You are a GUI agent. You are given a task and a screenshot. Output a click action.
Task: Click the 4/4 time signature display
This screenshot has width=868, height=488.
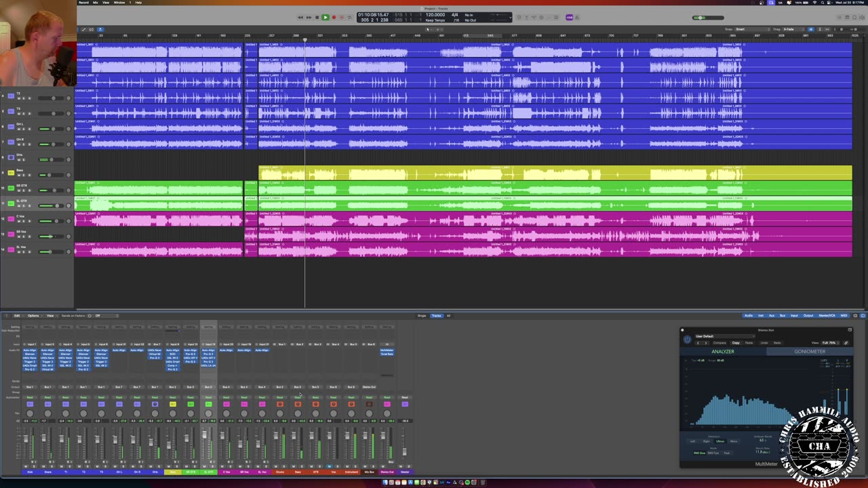tap(455, 14)
